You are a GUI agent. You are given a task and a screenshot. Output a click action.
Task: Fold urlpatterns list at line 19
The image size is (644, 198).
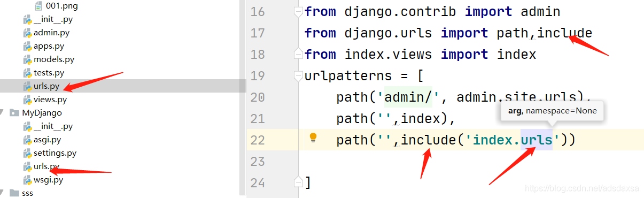coord(298,76)
